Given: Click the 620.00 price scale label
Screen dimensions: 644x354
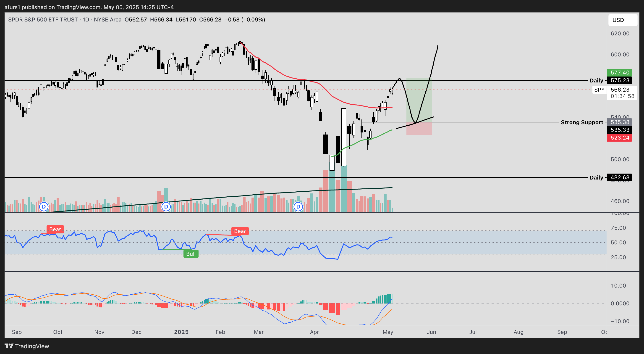Looking at the screenshot, I should click(x=620, y=34).
